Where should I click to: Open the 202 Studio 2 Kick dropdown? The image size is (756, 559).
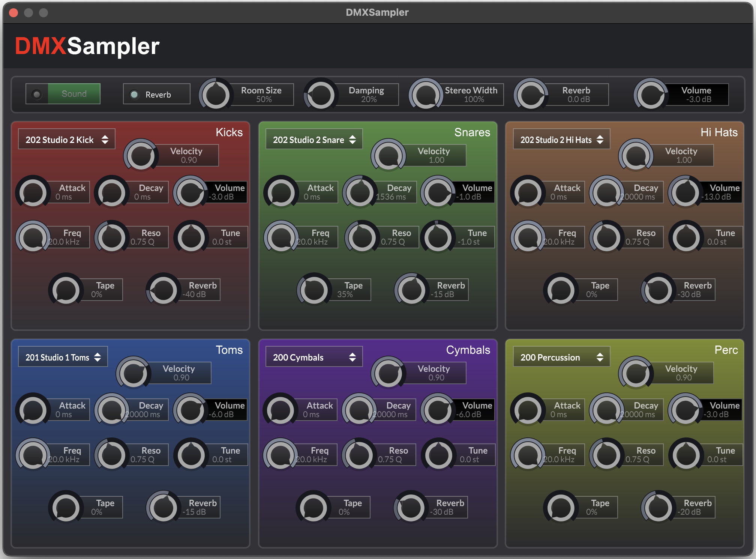click(x=67, y=139)
